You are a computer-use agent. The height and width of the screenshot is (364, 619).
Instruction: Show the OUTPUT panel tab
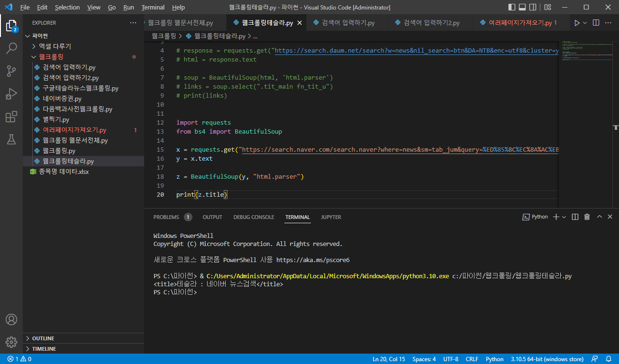coord(212,217)
